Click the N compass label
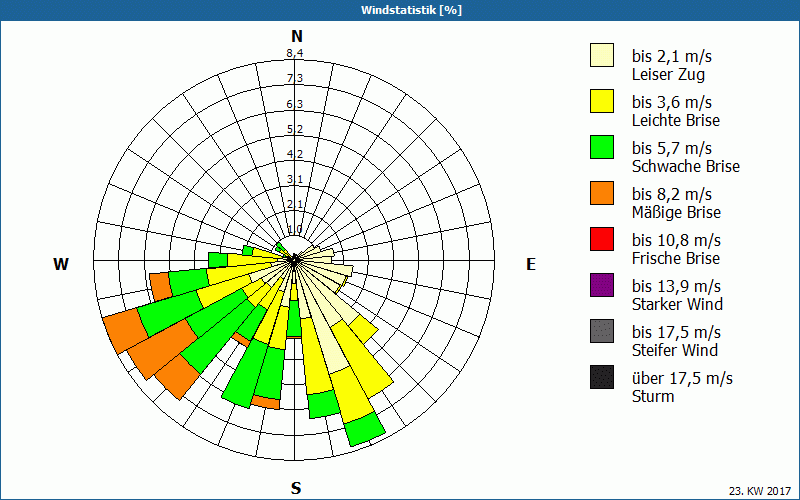The width and height of the screenshot is (800, 500). (x=296, y=36)
